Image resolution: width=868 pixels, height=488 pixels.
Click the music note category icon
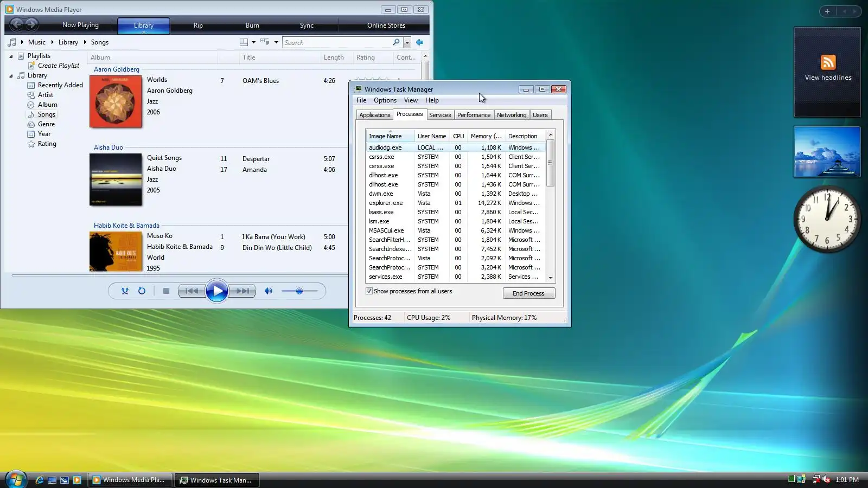(12, 42)
